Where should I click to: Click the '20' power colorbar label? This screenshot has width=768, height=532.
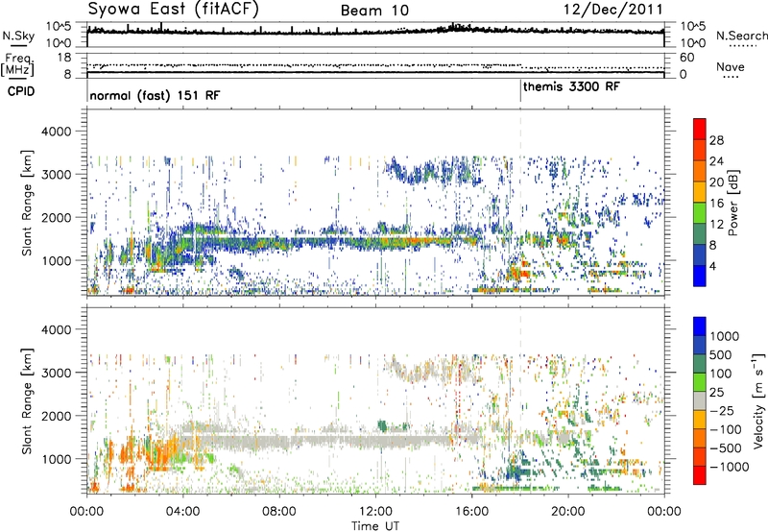716,182
